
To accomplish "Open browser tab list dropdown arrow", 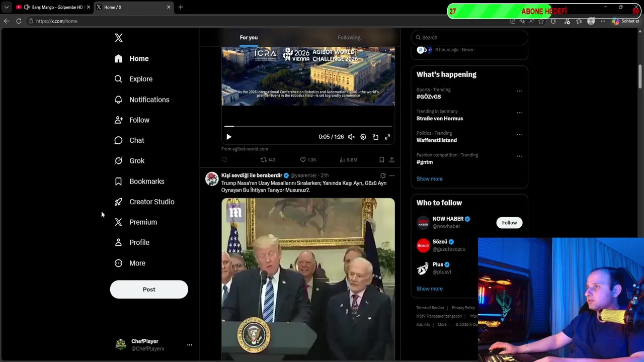I will click(7, 7).
